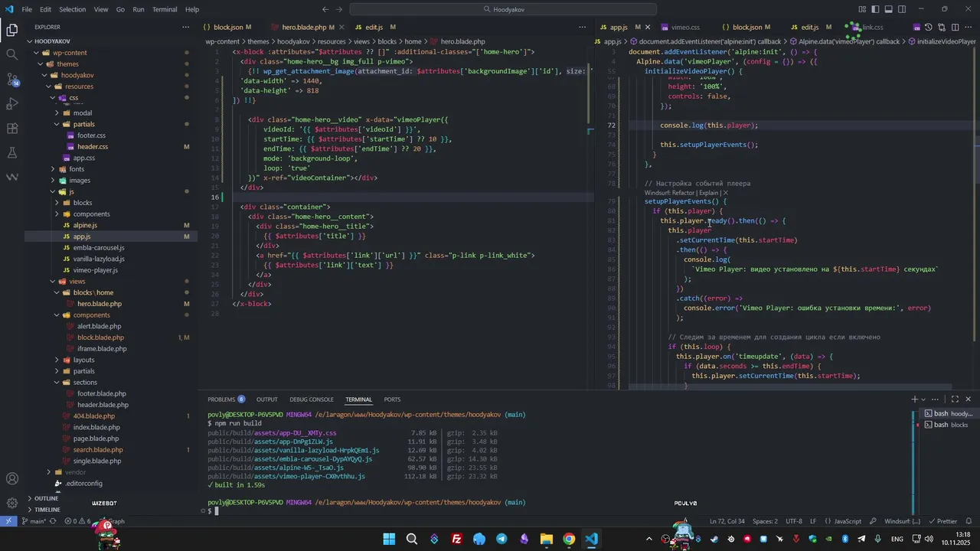Viewport: 980px width, 551px height.
Task: Open launch profile dropdown beside new terminal
Action: (923, 399)
